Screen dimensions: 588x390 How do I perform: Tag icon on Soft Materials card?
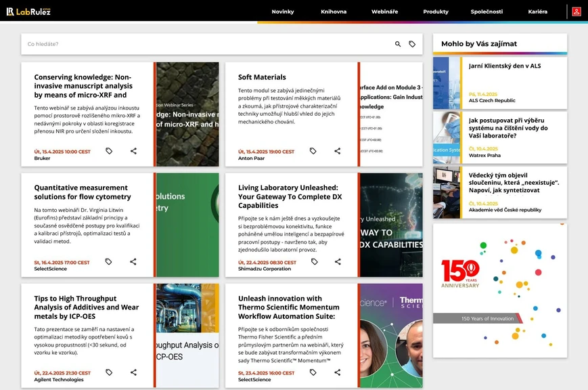[313, 151]
